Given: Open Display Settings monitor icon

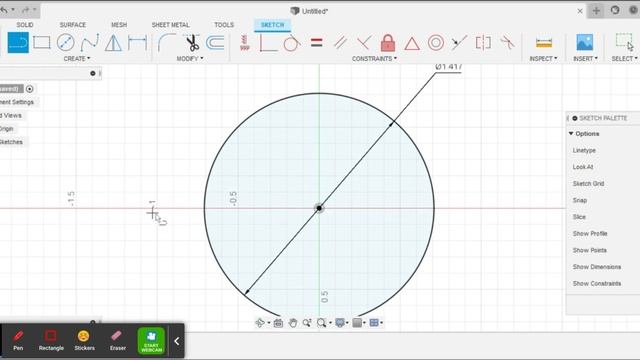Looking at the screenshot, I should 340,323.
